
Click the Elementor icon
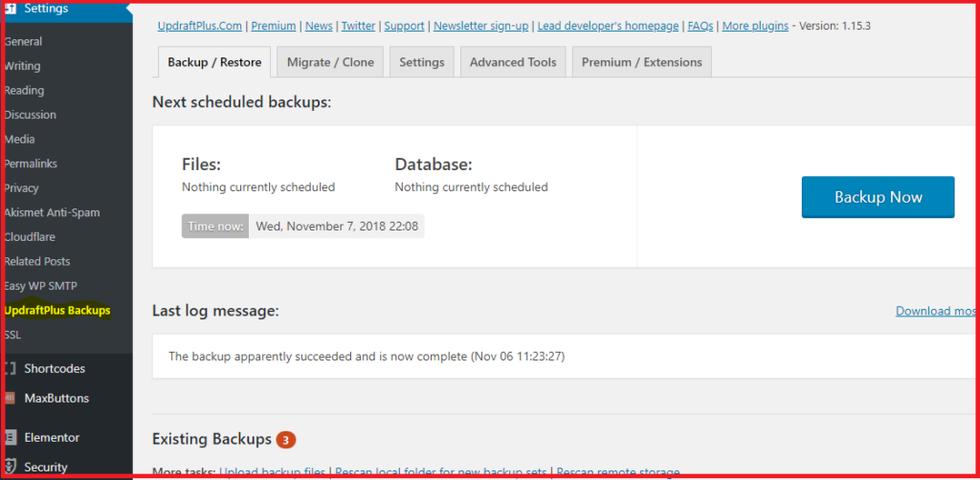(x=10, y=438)
